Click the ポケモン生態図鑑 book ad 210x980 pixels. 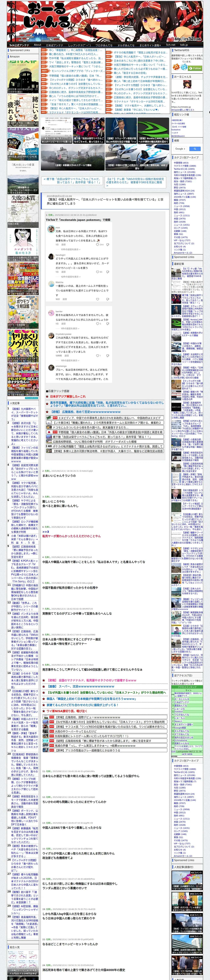pyautogui.click(x=23, y=312)
